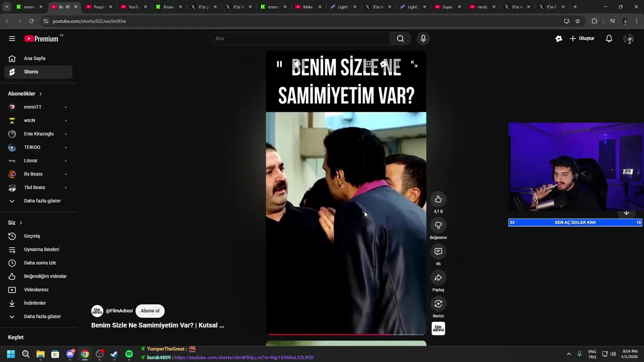Share the Short via Paylaş
The height and width of the screenshot is (362, 644).
pyautogui.click(x=438, y=278)
